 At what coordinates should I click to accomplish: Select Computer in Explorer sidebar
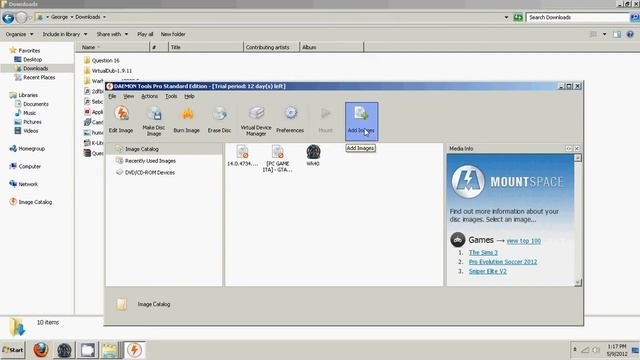click(x=25, y=167)
